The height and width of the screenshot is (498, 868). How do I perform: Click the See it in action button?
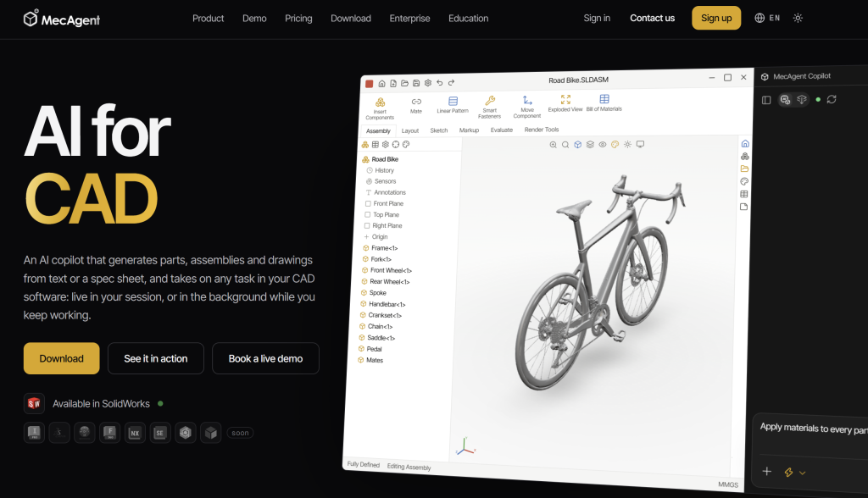[156, 358]
